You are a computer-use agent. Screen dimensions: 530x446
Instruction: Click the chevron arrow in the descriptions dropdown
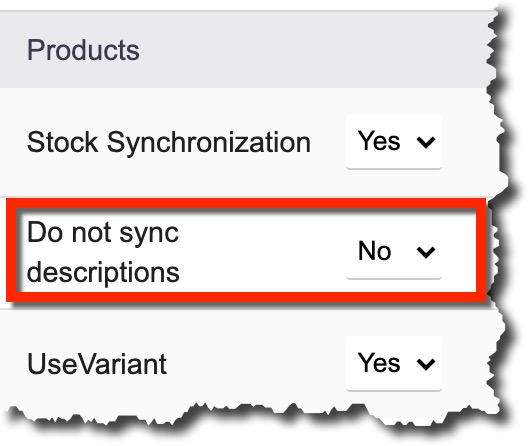click(426, 252)
